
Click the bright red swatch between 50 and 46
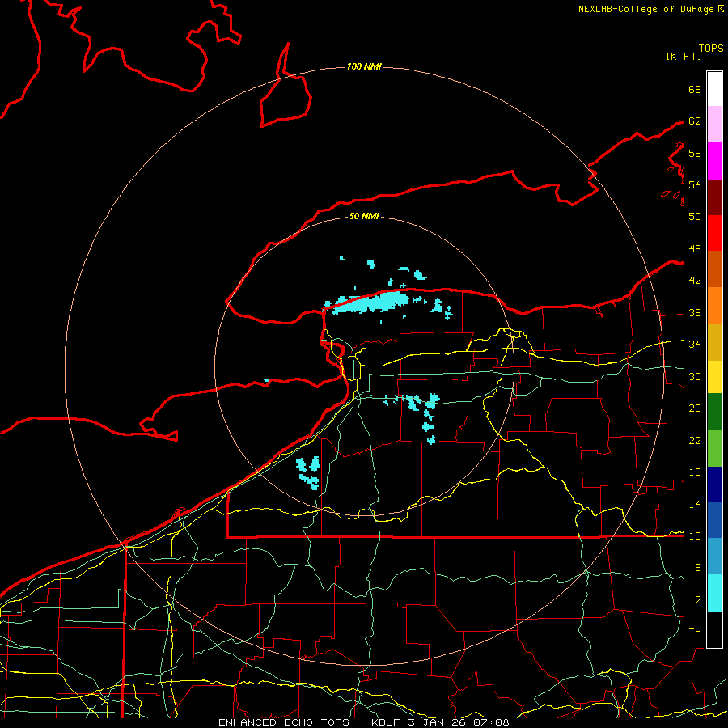point(714,233)
